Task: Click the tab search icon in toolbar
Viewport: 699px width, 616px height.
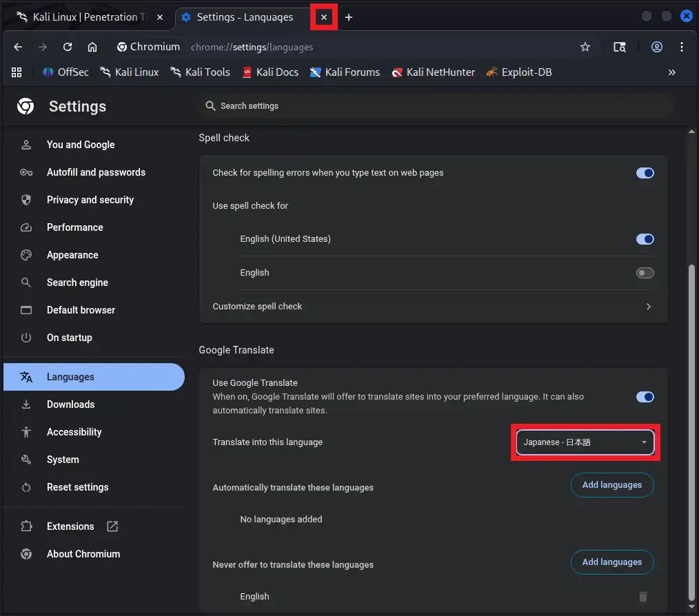Action: pyautogui.click(x=620, y=47)
